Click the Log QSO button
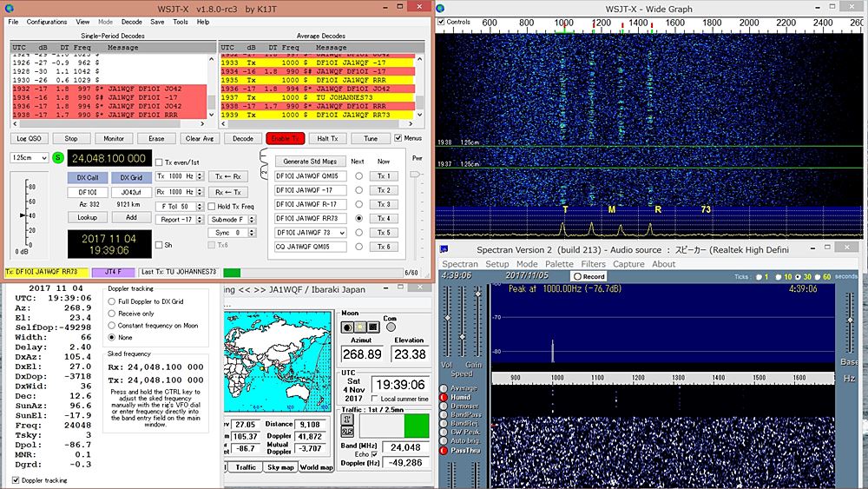Screen dimensions: 868x489 (29, 138)
